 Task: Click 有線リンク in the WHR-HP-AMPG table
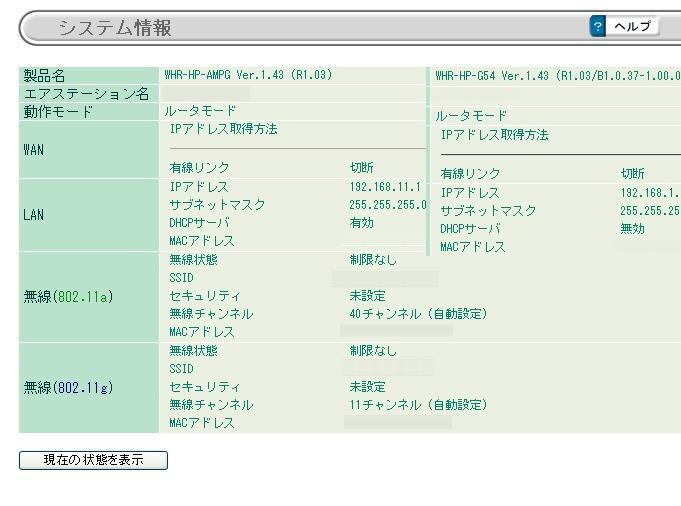click(x=199, y=168)
